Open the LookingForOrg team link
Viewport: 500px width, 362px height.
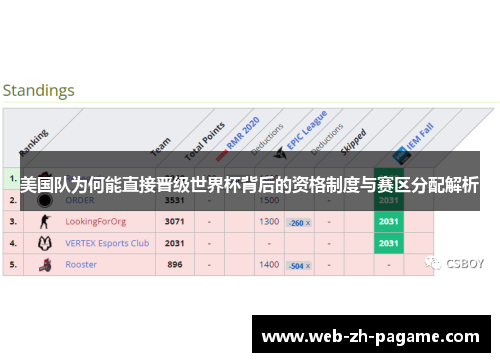(96, 222)
